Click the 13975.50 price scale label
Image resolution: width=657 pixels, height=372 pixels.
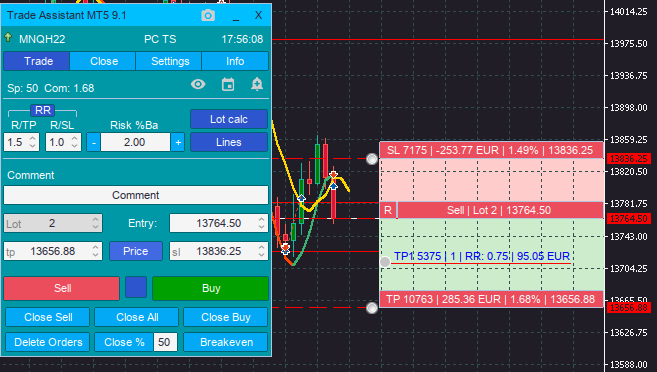(x=629, y=44)
